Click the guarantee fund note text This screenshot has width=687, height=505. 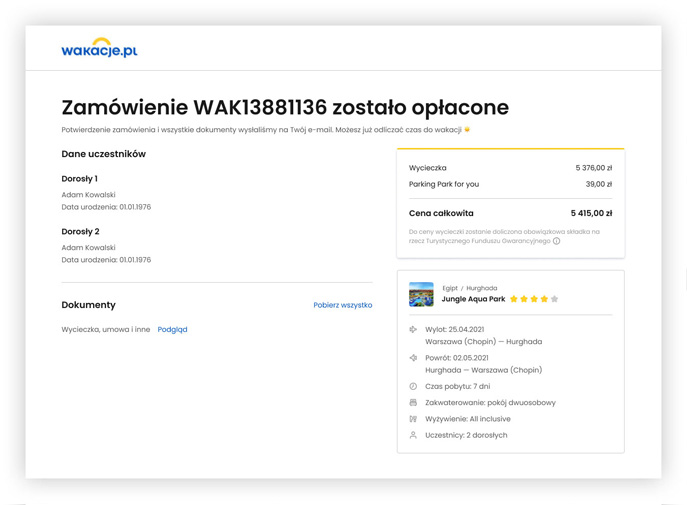click(504, 236)
